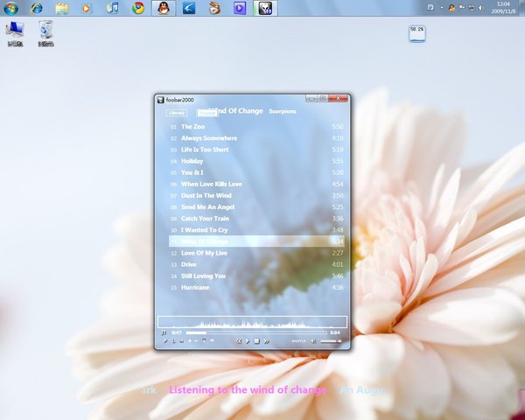Screen dimensions: 525x420
Task: Toggle the SHUFFLE playback mode
Action: [298, 341]
